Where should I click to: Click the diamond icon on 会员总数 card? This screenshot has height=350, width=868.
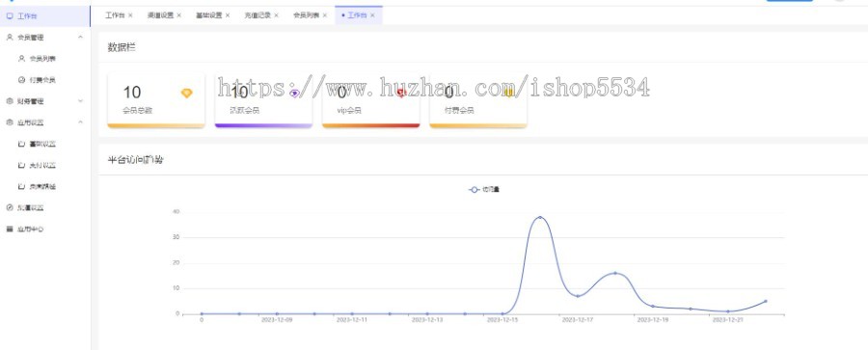point(186,93)
